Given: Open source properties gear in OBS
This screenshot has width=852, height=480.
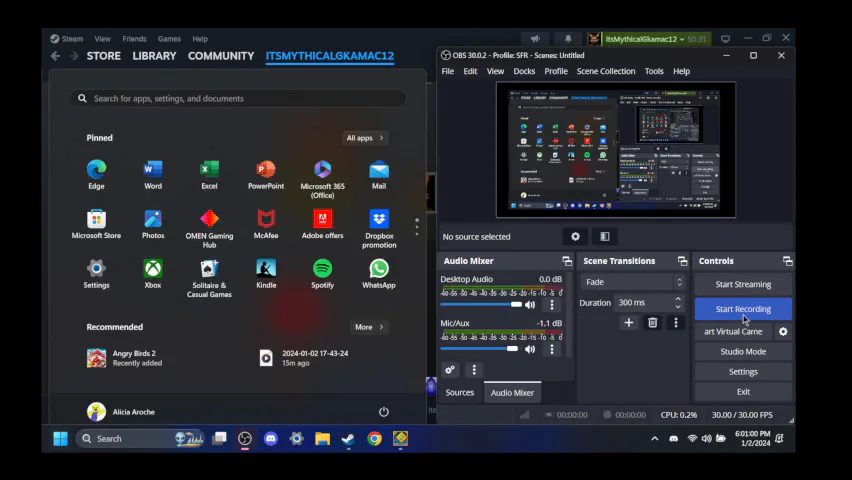Looking at the screenshot, I should [x=575, y=236].
